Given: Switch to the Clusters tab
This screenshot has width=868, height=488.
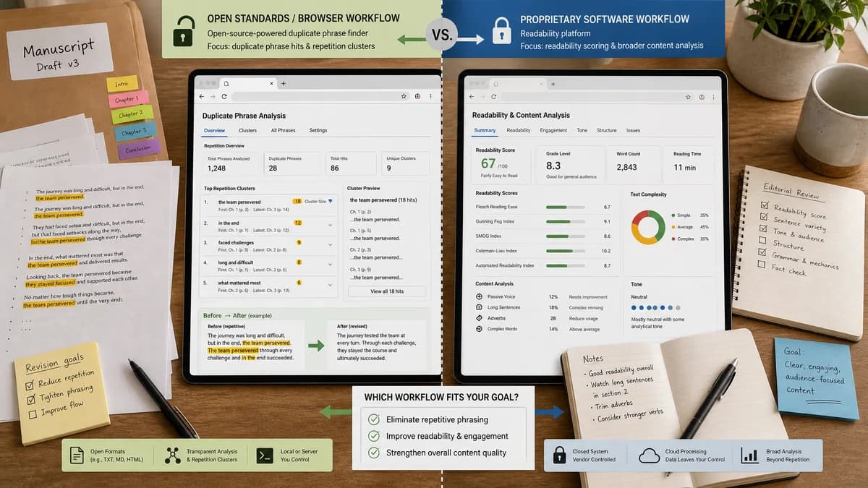Looking at the screenshot, I should 247,131.
